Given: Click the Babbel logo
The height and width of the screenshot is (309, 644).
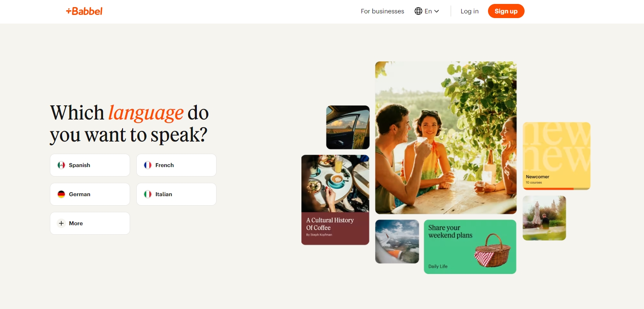Looking at the screenshot, I should tap(84, 11).
